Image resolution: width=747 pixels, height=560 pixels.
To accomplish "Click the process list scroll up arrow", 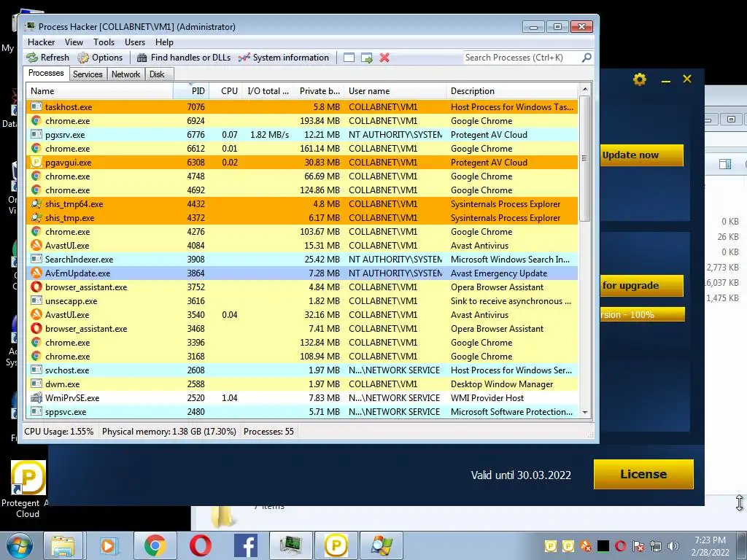I will (585, 89).
